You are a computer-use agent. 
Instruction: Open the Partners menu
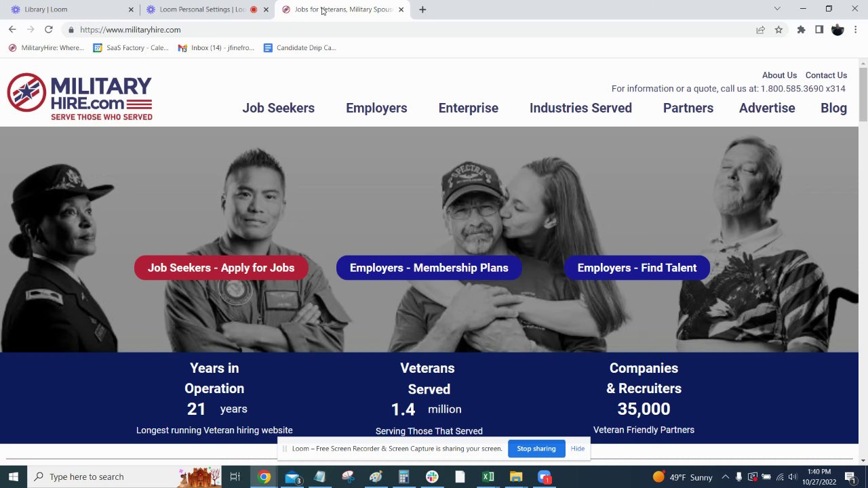tap(688, 108)
